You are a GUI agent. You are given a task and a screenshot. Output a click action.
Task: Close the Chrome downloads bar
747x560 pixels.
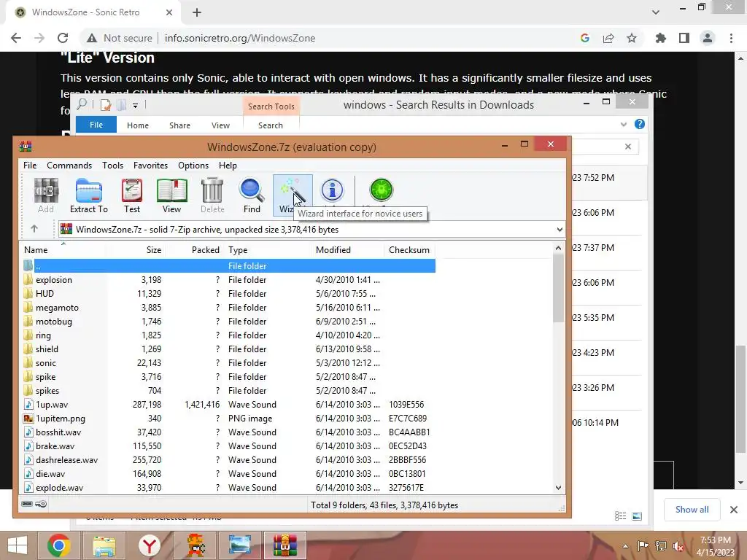pyautogui.click(x=734, y=510)
